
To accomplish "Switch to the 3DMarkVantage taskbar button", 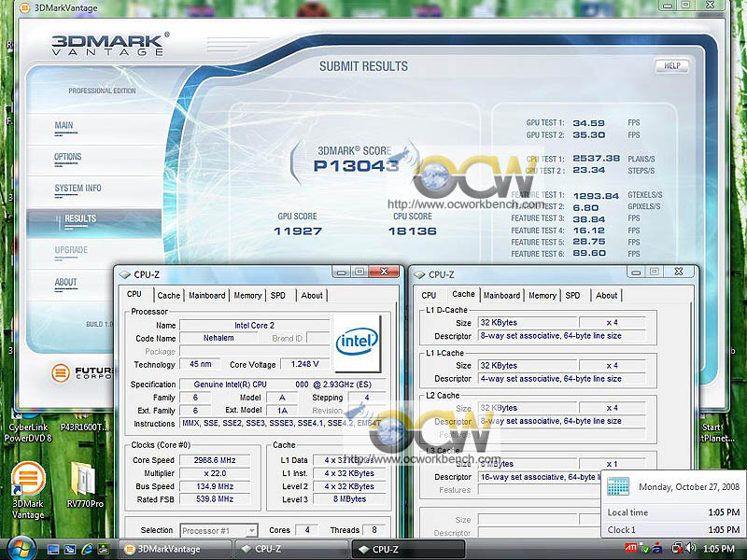I will (x=175, y=549).
